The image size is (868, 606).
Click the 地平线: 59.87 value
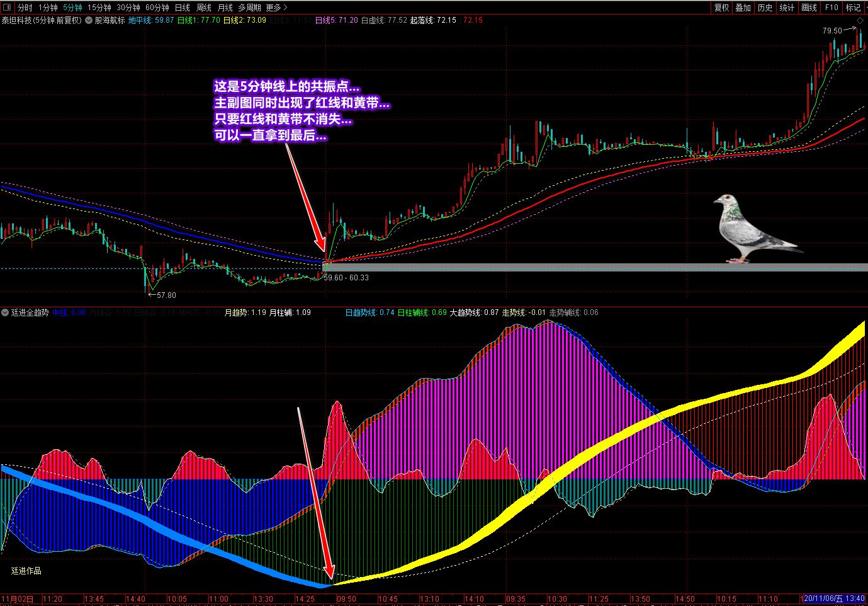(151, 20)
